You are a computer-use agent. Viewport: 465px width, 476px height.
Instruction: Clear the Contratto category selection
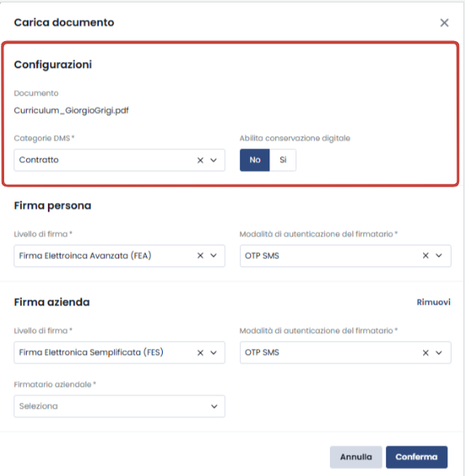(x=201, y=160)
